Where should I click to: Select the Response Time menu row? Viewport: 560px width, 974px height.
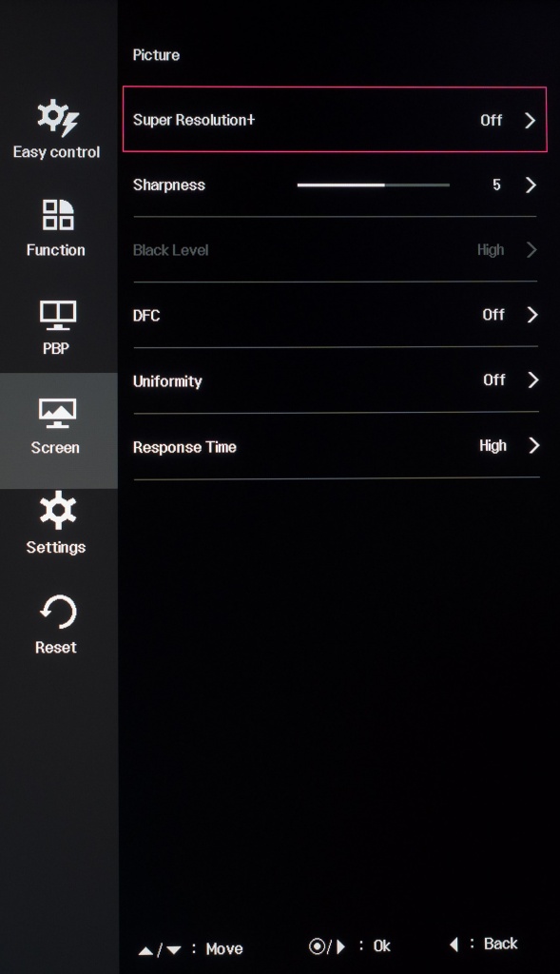336,445
